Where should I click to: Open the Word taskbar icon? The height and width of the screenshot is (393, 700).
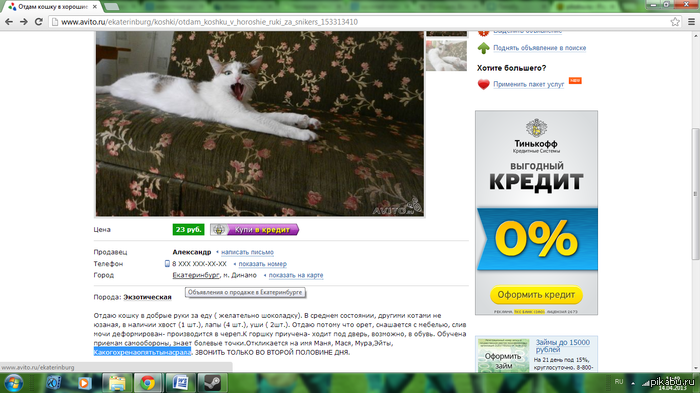180,383
